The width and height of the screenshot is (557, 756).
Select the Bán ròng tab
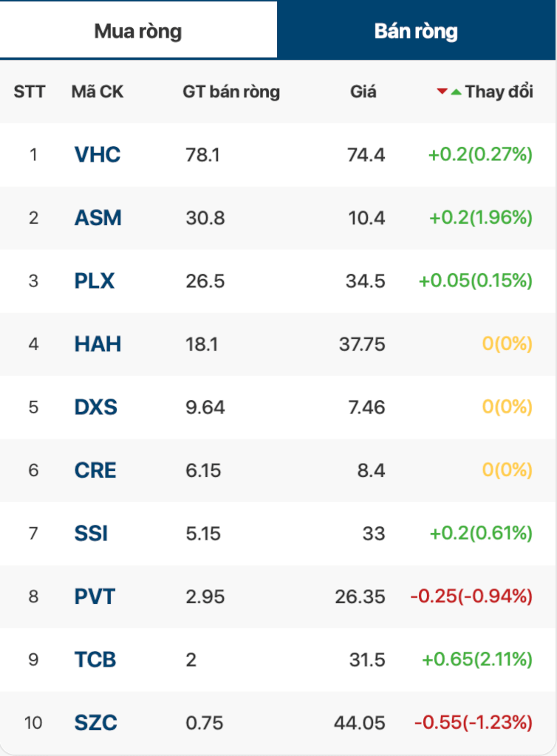tap(416, 31)
